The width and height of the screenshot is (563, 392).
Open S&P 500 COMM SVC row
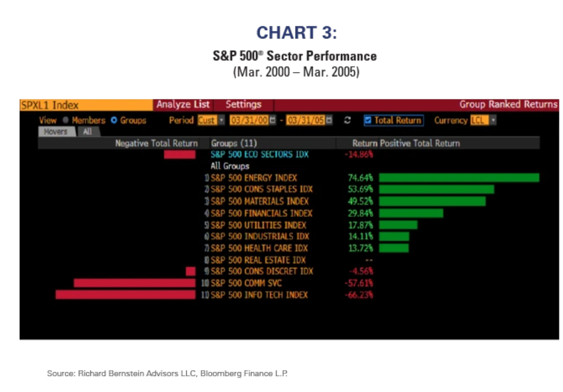point(246,283)
